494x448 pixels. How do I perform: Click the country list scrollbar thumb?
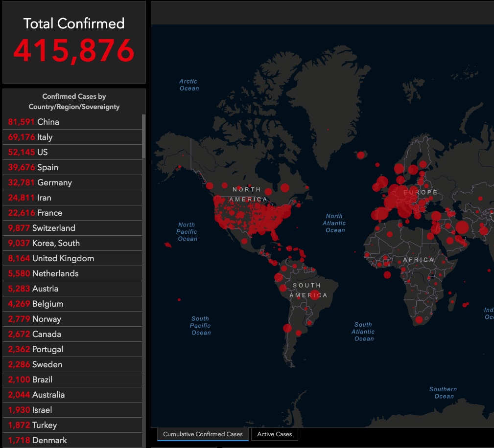[x=143, y=136]
